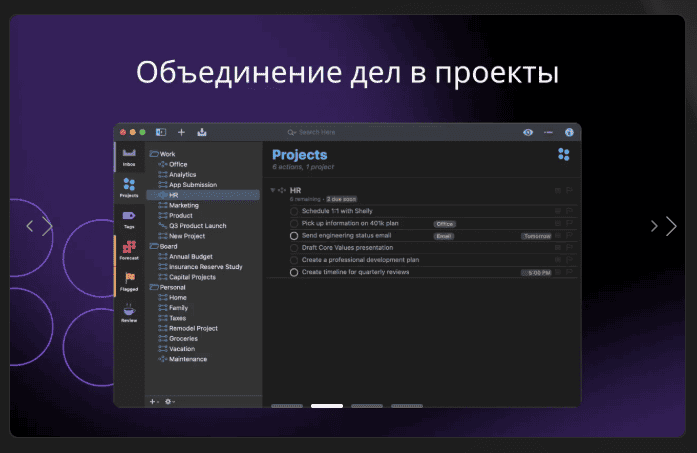Viewport: 697px width, 453px height.
Task: Open the Inbox perspective in sidebar
Action: [x=129, y=156]
